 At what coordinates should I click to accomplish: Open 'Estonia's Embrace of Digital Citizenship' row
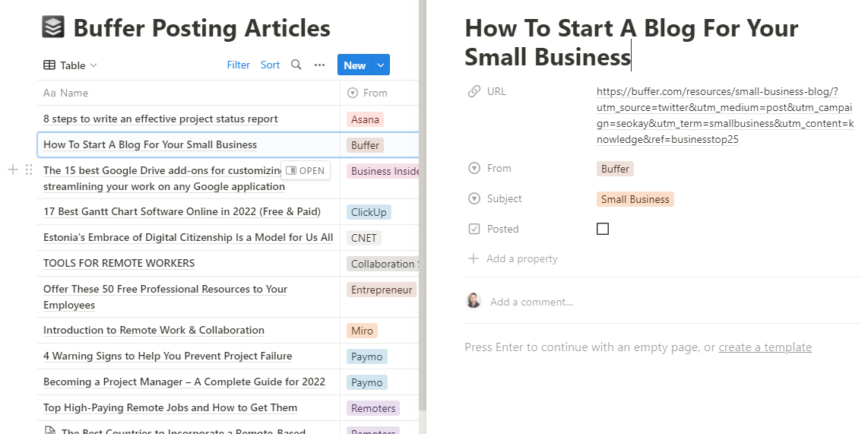pyautogui.click(x=188, y=237)
